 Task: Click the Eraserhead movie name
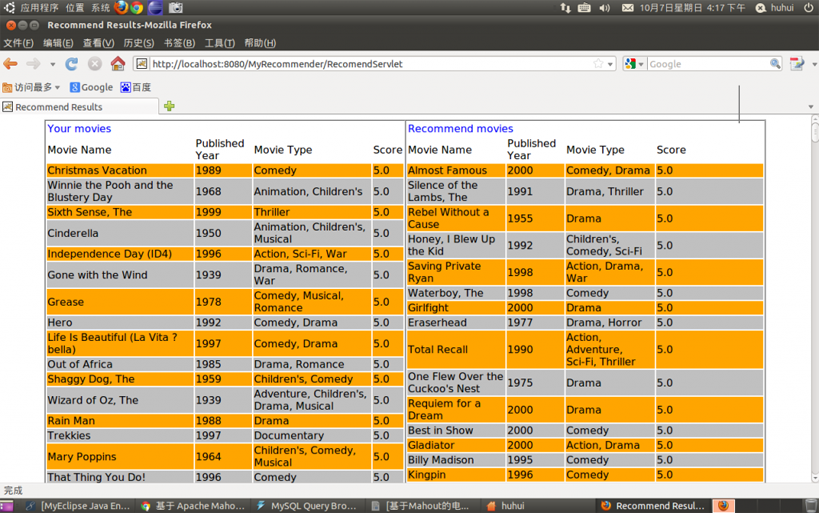pyautogui.click(x=437, y=322)
